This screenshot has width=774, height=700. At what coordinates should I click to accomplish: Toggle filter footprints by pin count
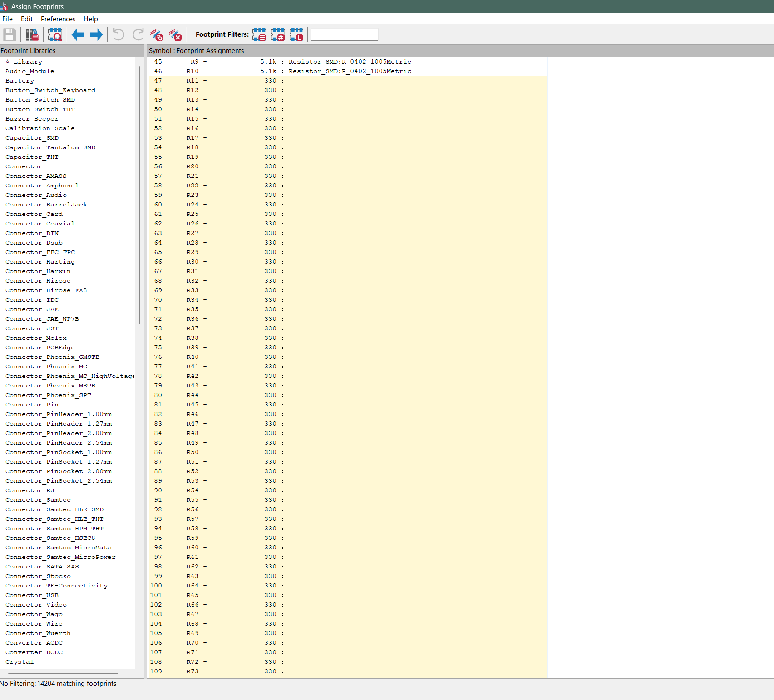278,35
